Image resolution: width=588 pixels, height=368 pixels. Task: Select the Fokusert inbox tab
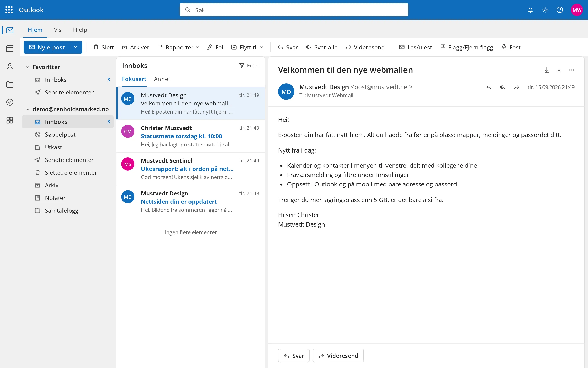point(134,79)
